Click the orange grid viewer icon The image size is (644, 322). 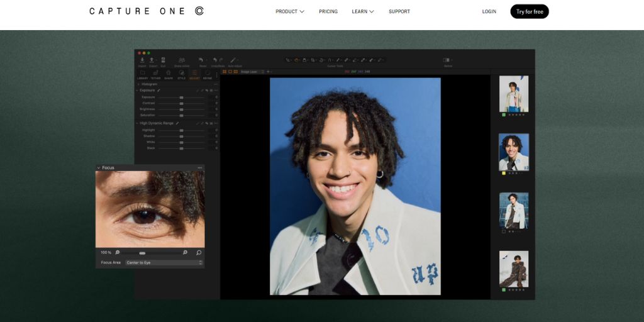pos(225,72)
